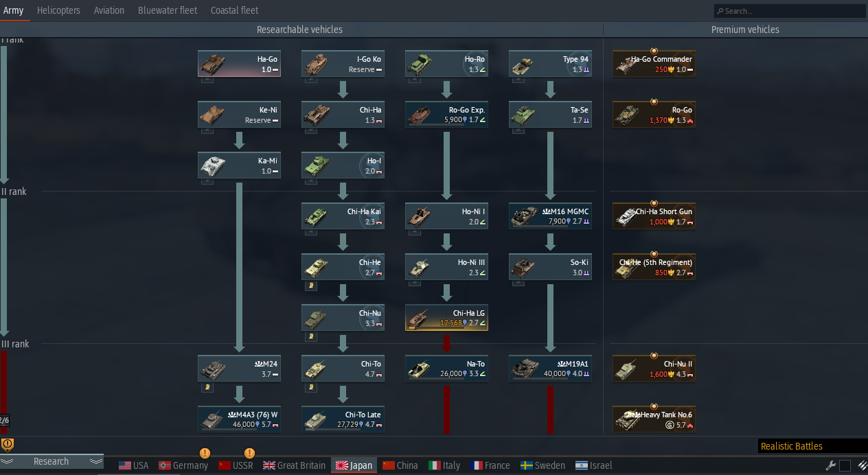Switch to USSR nation

pos(236,465)
